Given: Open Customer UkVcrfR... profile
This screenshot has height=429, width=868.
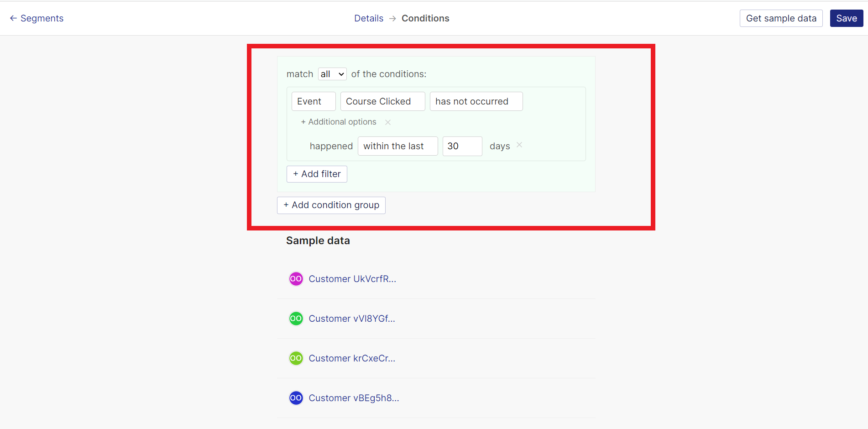Looking at the screenshot, I should (x=352, y=279).
